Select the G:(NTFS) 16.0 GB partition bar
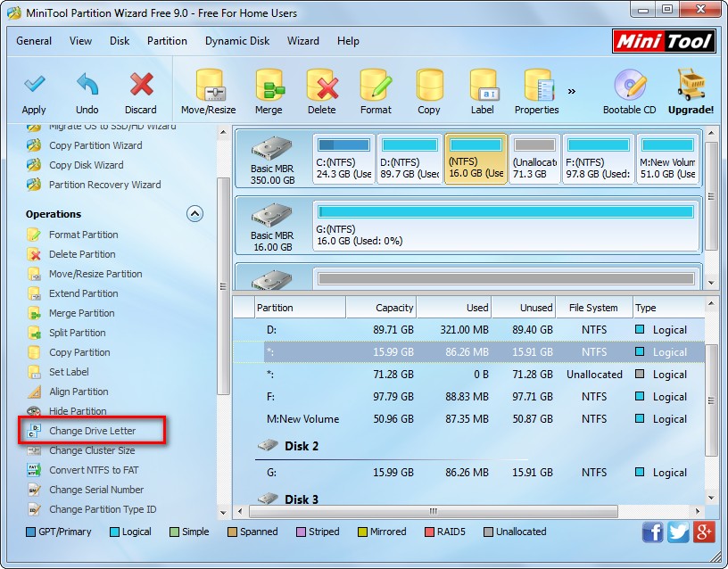 coord(506,227)
